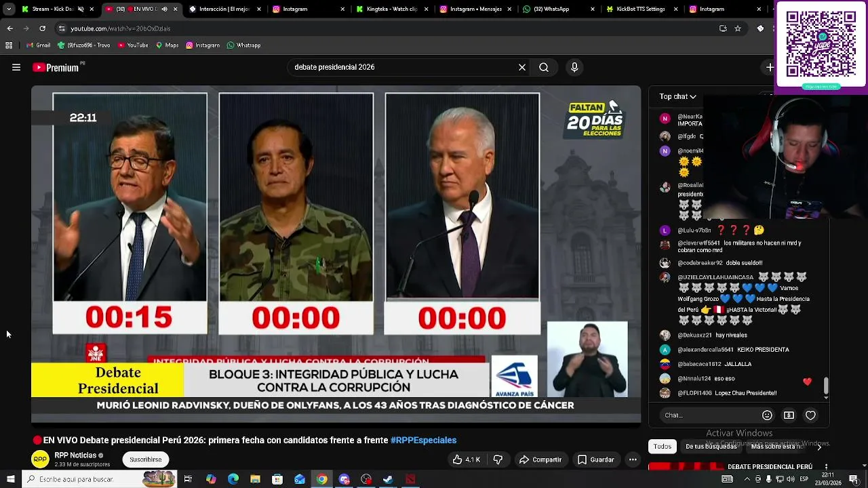Open the Compartir share button
This screenshot has height=488, width=868.
click(x=540, y=460)
